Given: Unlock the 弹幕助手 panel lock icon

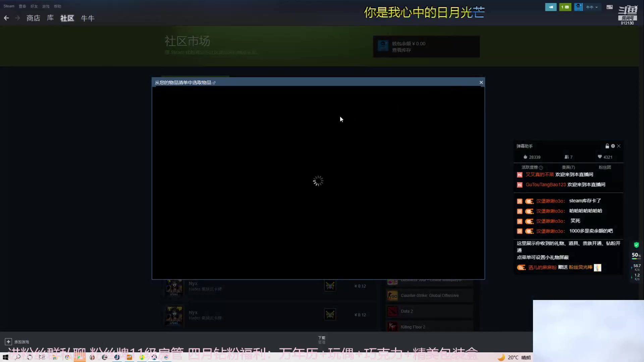Looking at the screenshot, I should point(607,146).
